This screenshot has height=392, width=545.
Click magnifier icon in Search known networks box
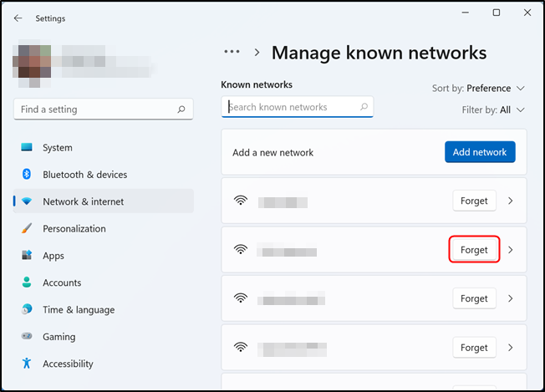[x=364, y=107]
